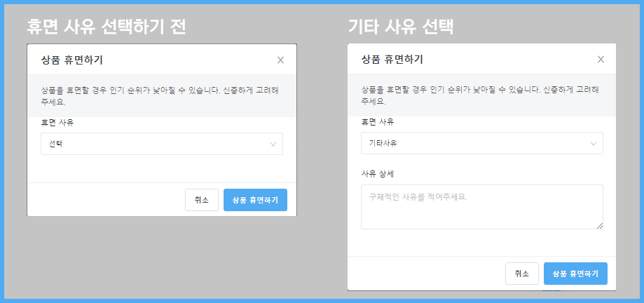
Task: Click the chevron arrow of the '기타사유' dropdown
Action: (x=594, y=144)
